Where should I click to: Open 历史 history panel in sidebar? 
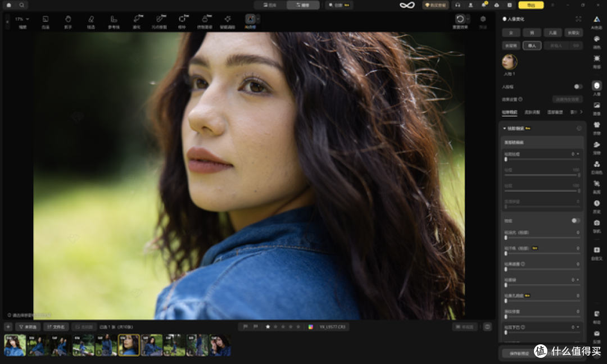pos(596,206)
